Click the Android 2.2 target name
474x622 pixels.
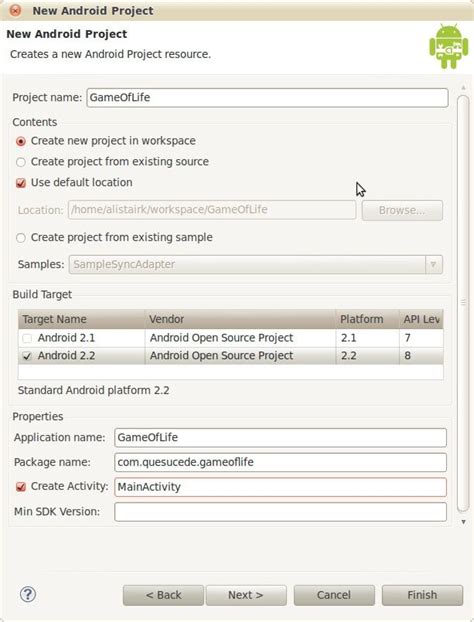[x=66, y=356]
